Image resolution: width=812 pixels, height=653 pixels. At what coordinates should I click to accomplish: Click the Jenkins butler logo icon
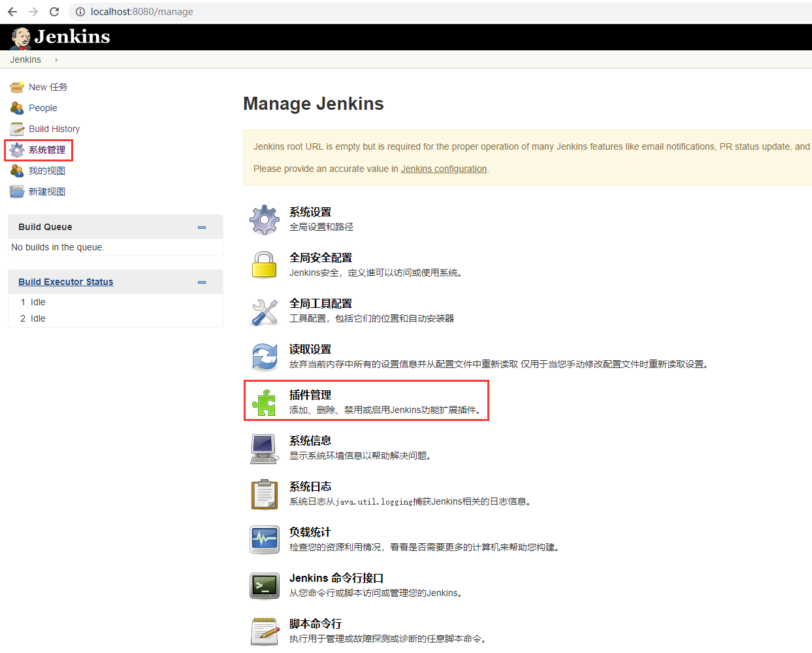coord(21,39)
